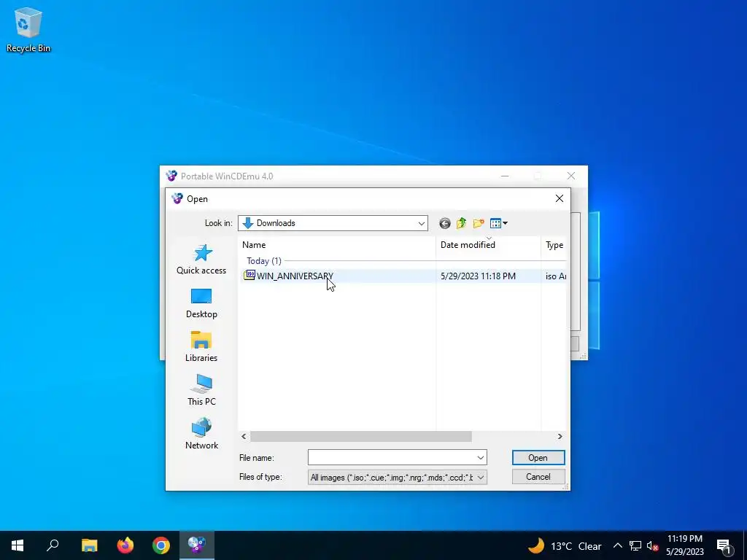This screenshot has height=560, width=747.
Task: Open the notification center icon
Action: tap(724, 546)
